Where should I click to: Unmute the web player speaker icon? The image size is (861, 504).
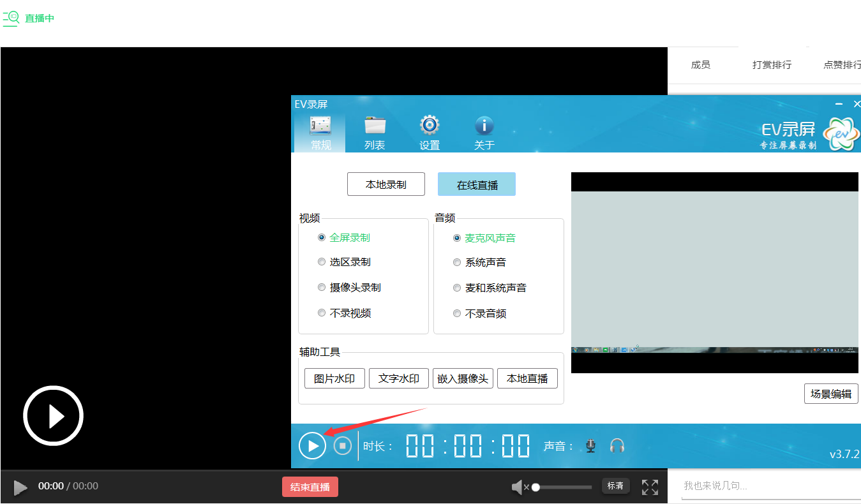point(520,487)
